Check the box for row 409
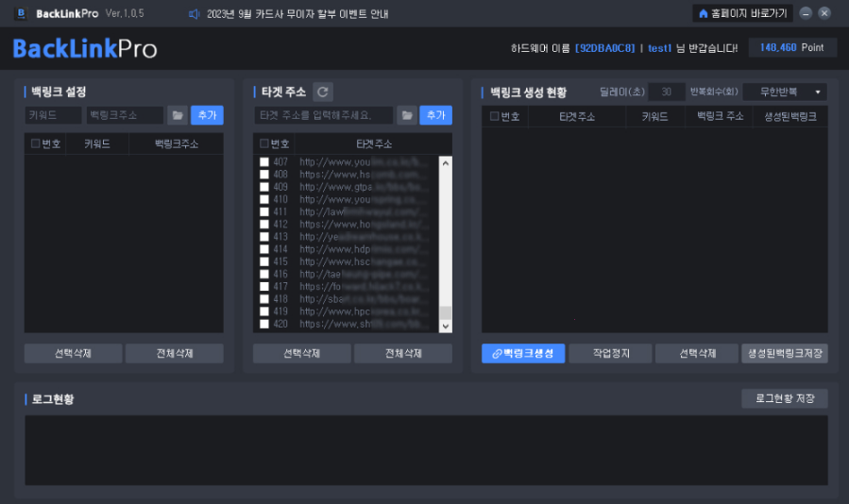 click(x=264, y=187)
